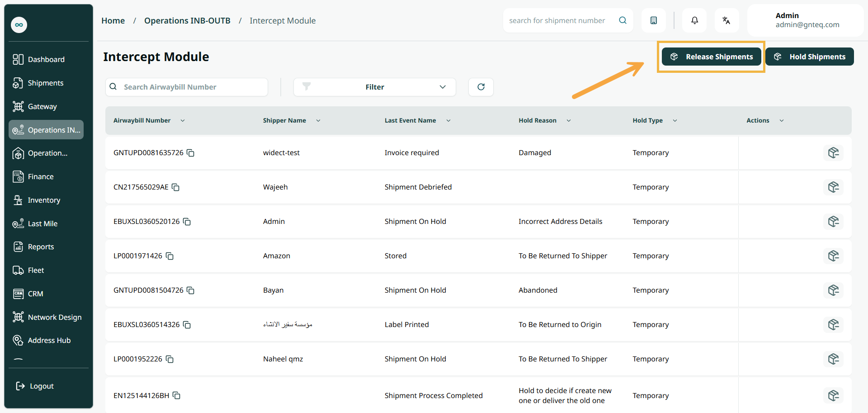Open notifications bell icon
This screenshot has height=413, width=868.
coord(694,20)
